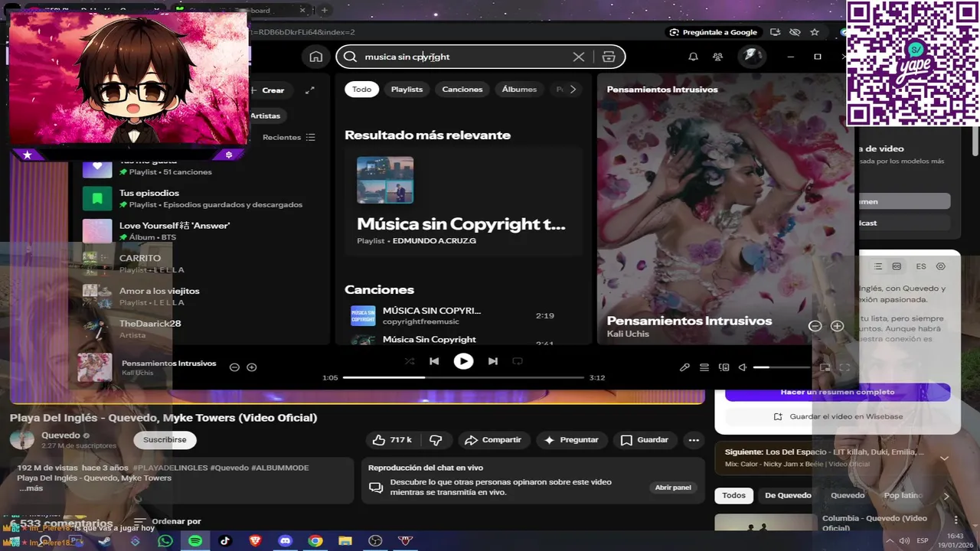Open Música sin Copyright top result thumbnail

point(385,180)
